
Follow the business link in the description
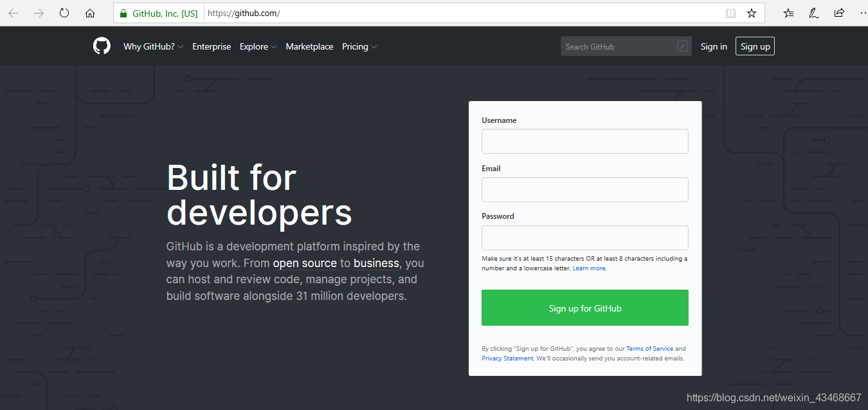click(x=376, y=263)
